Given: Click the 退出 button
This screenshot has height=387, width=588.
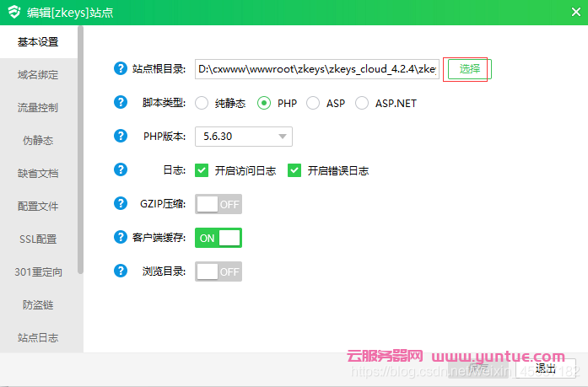Looking at the screenshot, I should tap(545, 368).
